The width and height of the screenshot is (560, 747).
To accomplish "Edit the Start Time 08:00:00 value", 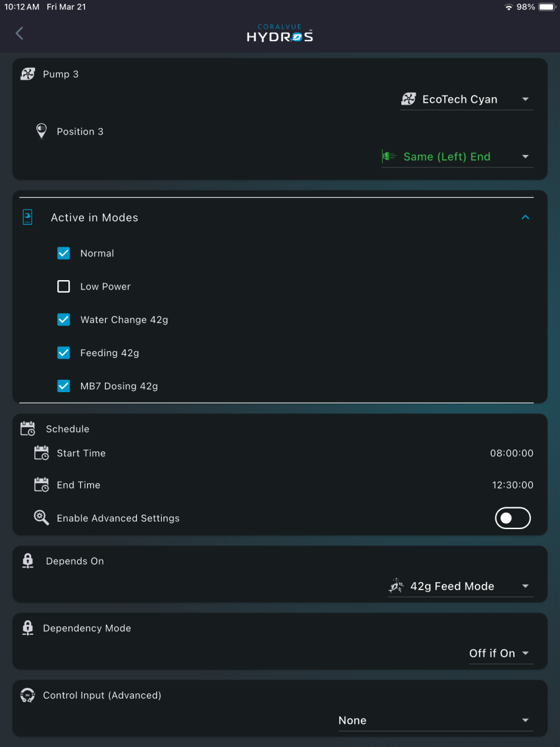I will pos(511,453).
